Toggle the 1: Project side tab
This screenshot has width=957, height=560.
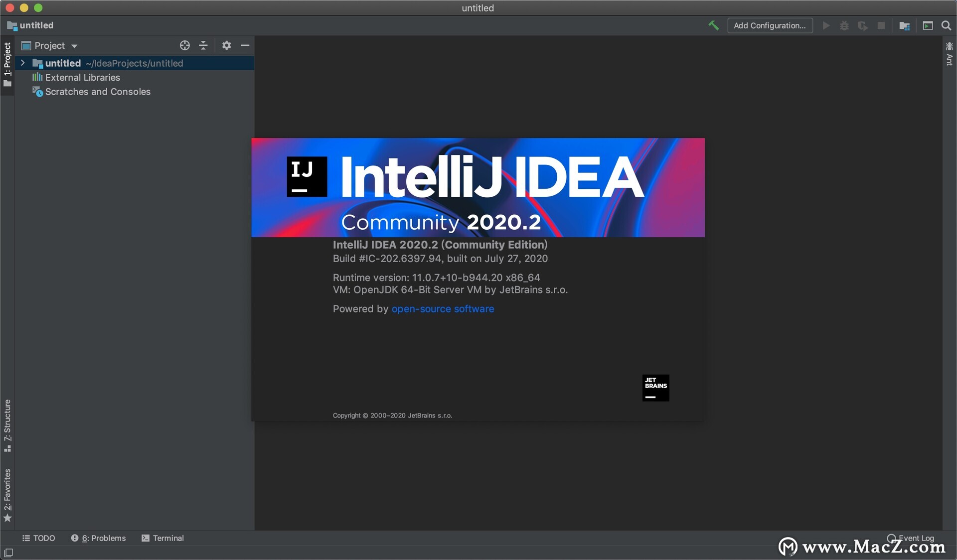tap(7, 65)
